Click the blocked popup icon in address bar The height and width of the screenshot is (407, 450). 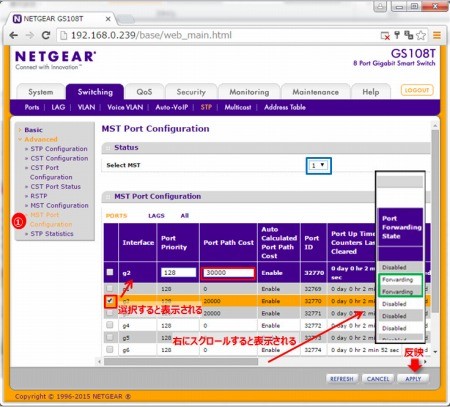385,36
